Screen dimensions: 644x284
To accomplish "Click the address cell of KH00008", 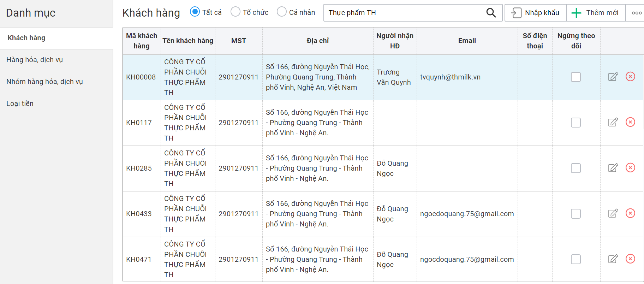I will [318, 77].
